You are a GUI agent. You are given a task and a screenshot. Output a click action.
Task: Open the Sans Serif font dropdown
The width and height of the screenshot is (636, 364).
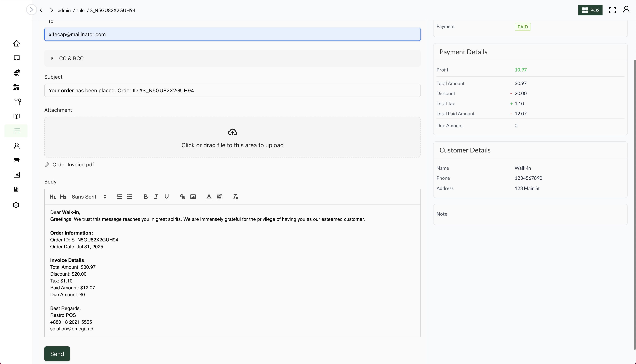coord(89,197)
